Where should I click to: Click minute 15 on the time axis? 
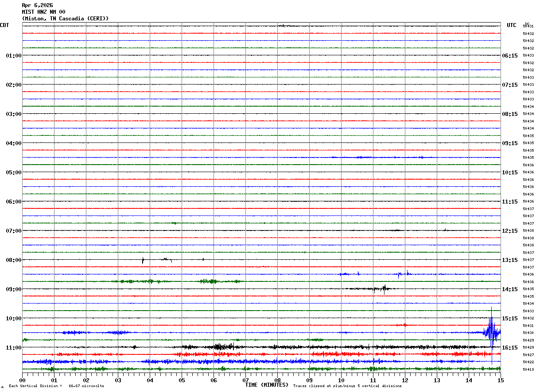501,380
